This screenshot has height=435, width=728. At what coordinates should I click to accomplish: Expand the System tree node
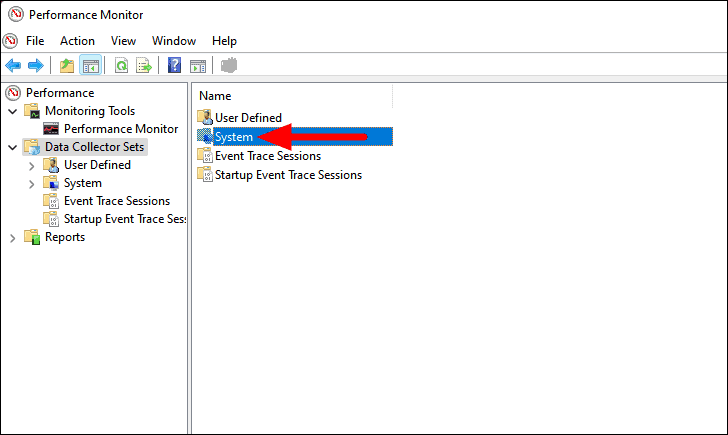[x=32, y=184]
